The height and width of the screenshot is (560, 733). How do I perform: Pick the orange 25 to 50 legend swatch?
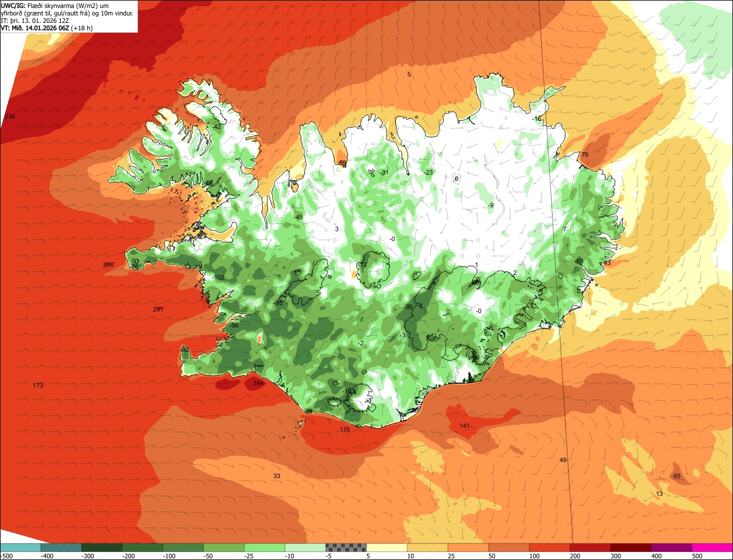coord(468,547)
